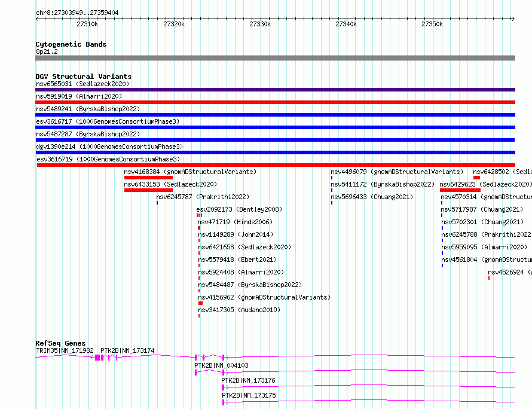Click the RefSeq Genes track title
532x409 pixels.
tap(60, 343)
